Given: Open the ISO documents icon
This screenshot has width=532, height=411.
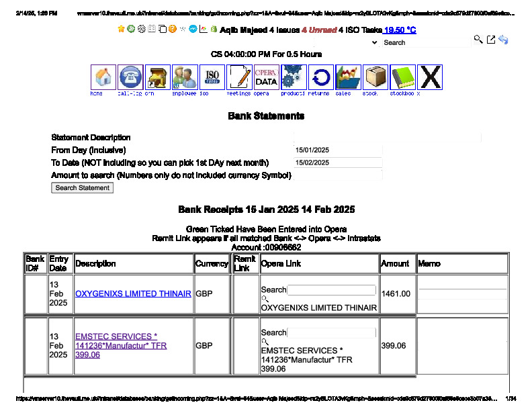Looking at the screenshot, I should pyautogui.click(x=212, y=77).
